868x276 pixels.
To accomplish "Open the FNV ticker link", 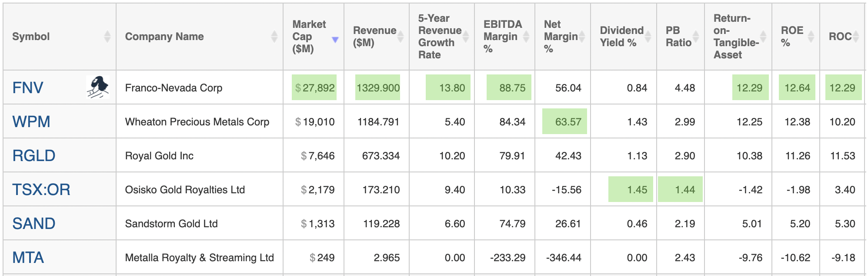I will coord(28,88).
